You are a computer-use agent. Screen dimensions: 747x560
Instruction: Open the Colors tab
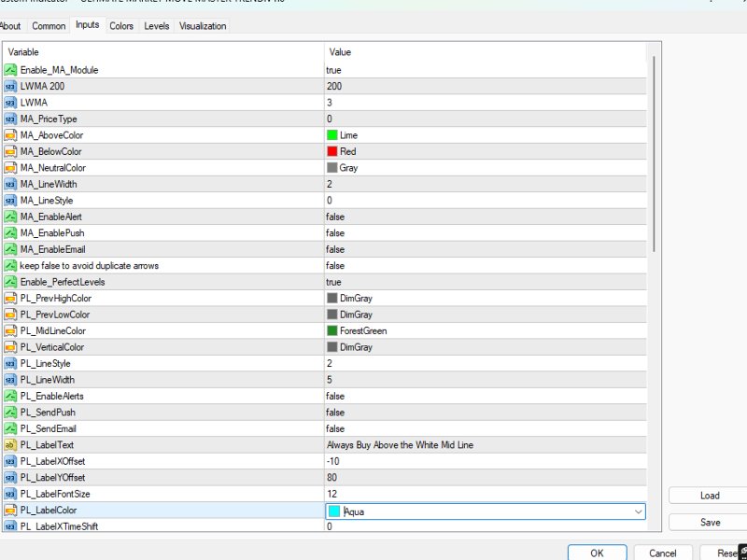tap(121, 26)
